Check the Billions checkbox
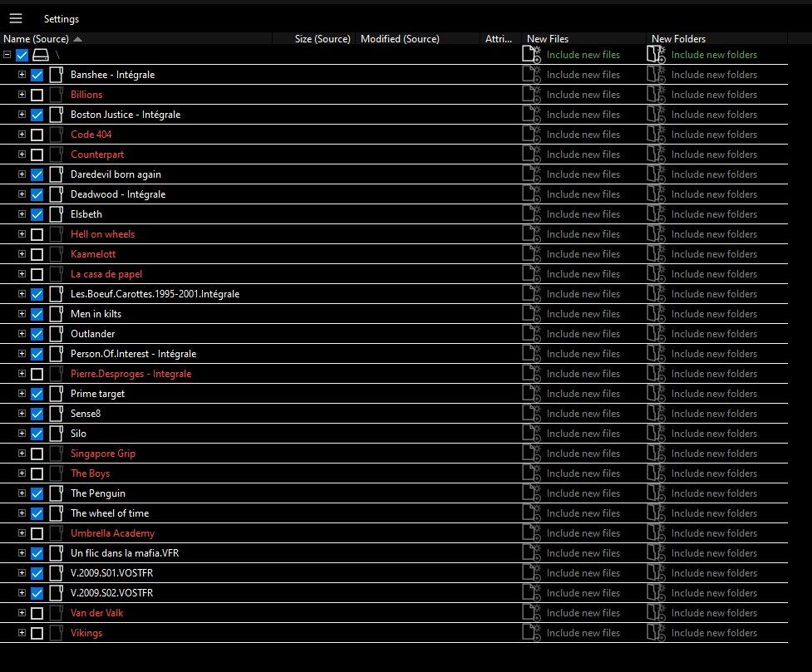 pos(37,95)
